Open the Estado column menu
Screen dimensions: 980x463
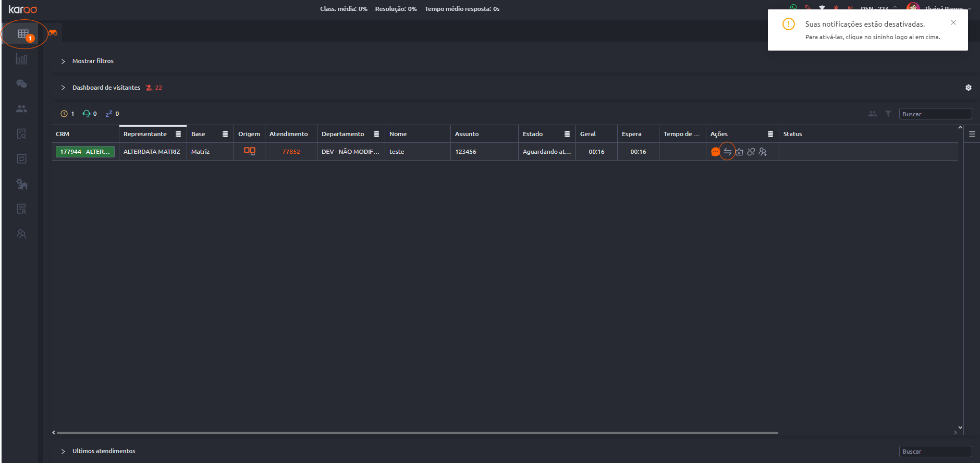(x=567, y=134)
